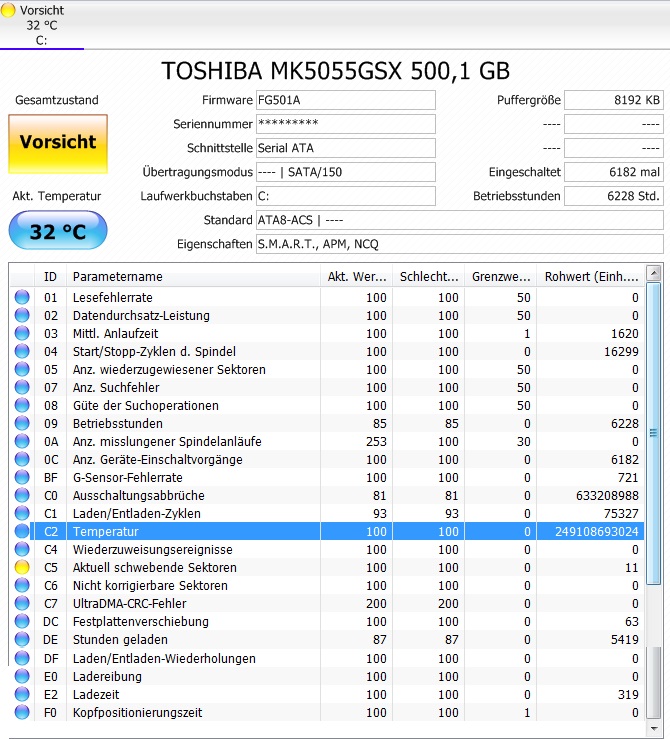Click the Betriebsstunden field 6228 Std.
The image size is (670, 739).
point(613,197)
